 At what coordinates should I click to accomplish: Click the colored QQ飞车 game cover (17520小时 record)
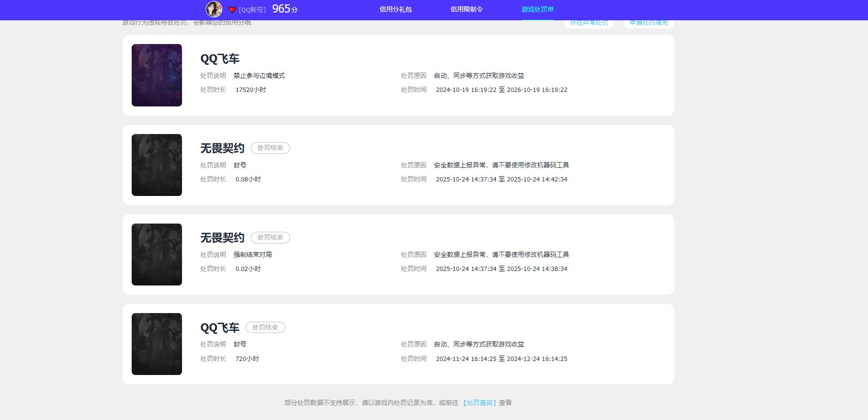[157, 75]
